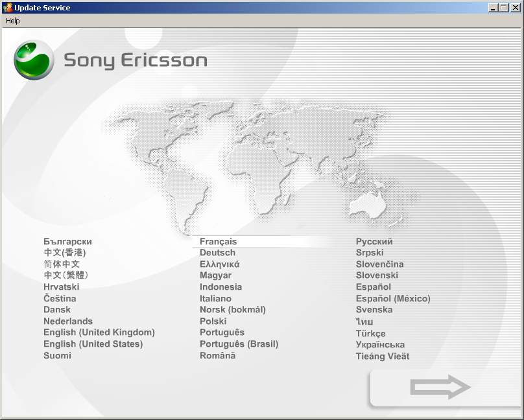Select Hrvatski language
This screenshot has width=524, height=420.
62,286
